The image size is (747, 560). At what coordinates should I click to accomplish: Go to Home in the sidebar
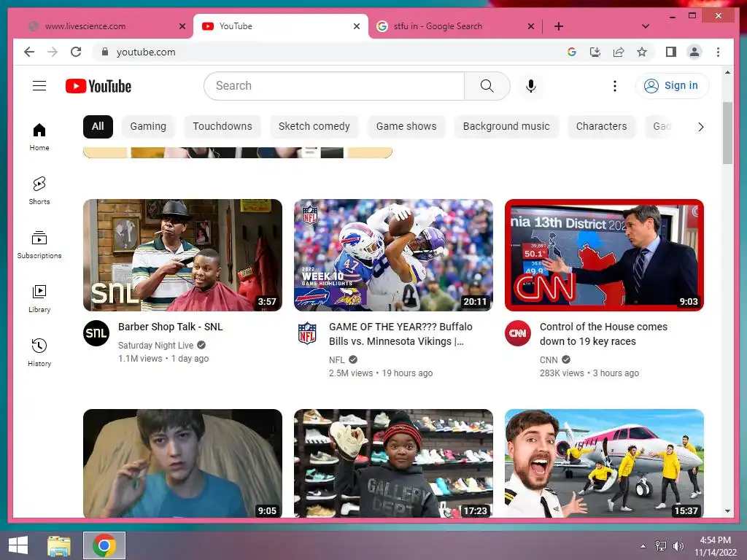39,136
